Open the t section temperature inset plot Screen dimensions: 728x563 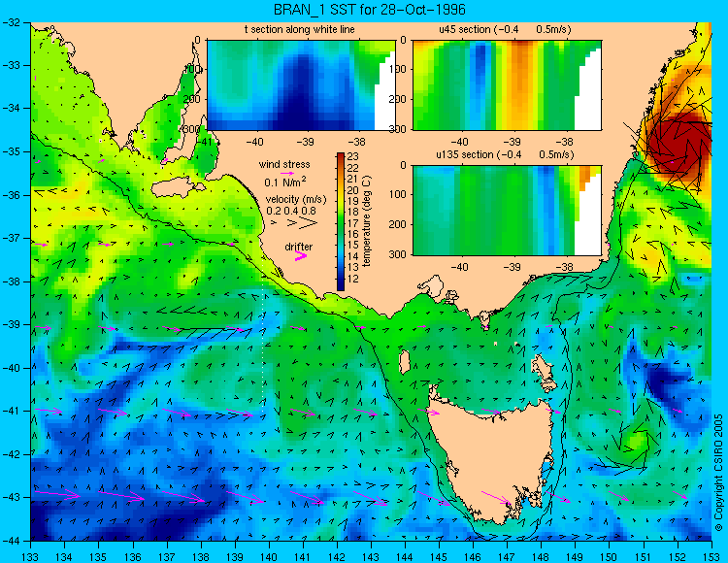301,85
